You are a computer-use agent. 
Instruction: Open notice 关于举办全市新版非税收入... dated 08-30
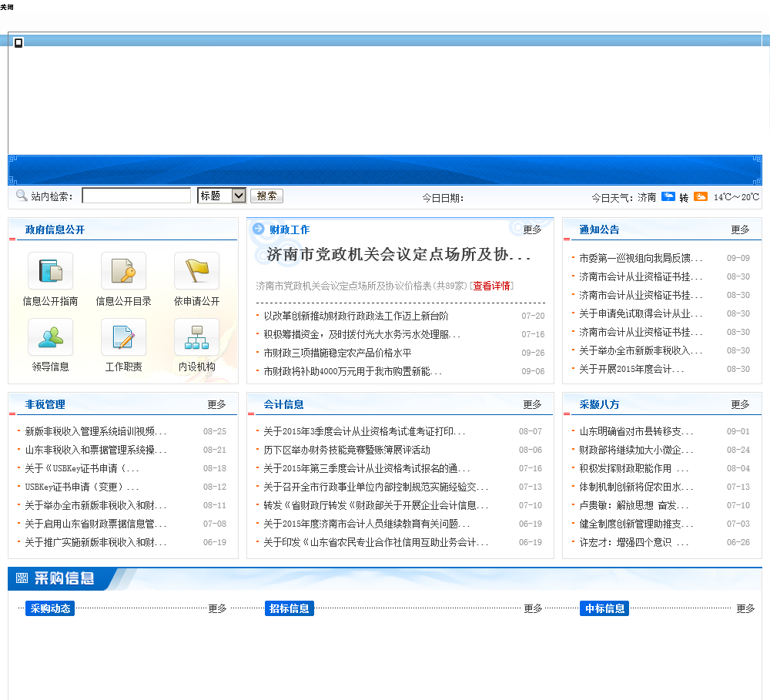[x=641, y=350]
